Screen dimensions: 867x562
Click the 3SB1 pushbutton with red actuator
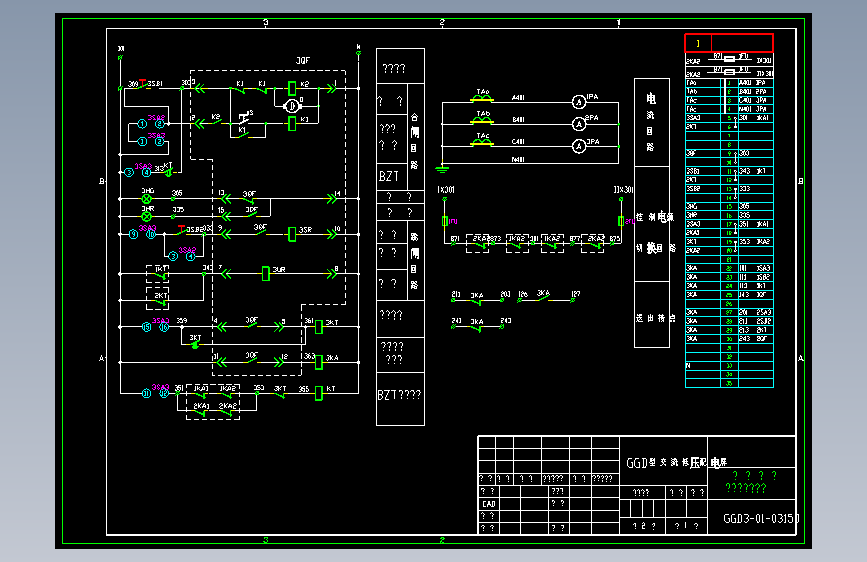(x=143, y=85)
